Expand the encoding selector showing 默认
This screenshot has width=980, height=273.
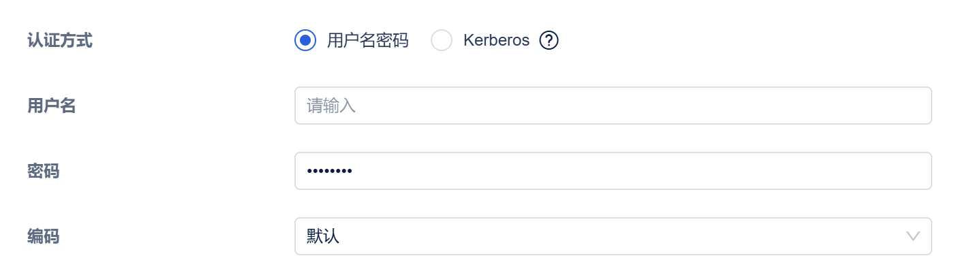(612, 236)
